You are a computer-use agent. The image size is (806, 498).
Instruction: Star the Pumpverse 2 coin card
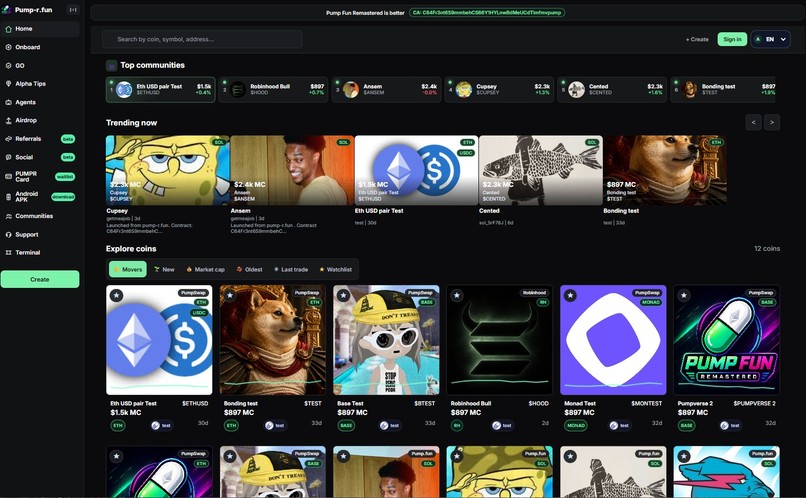tap(684, 296)
